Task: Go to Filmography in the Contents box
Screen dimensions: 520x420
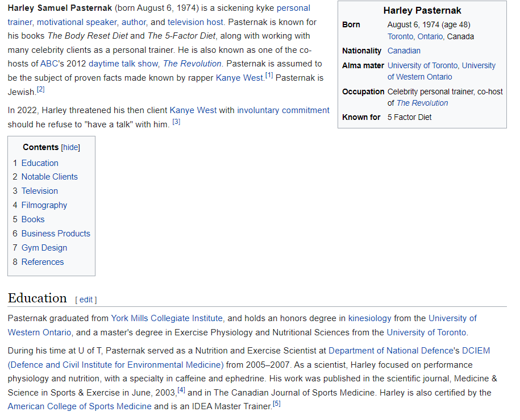Action: click(x=44, y=205)
